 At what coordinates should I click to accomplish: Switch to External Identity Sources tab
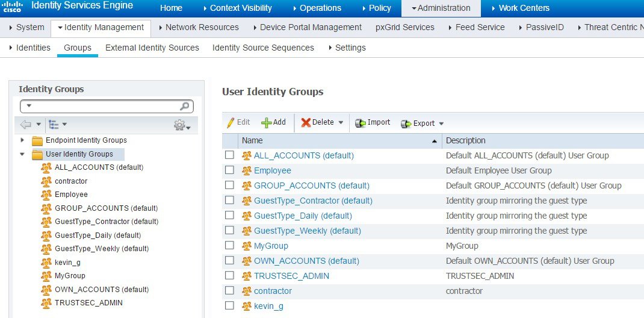click(152, 48)
